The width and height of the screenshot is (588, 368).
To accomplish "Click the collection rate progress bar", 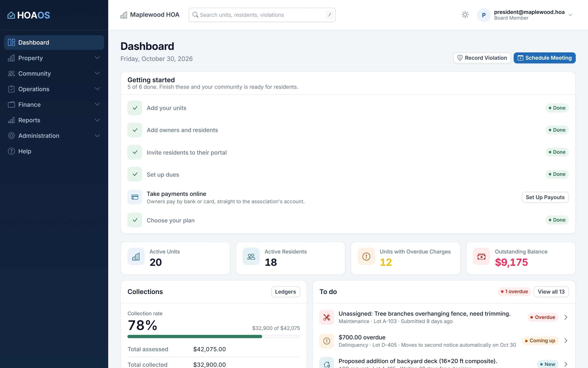I will [x=214, y=337].
